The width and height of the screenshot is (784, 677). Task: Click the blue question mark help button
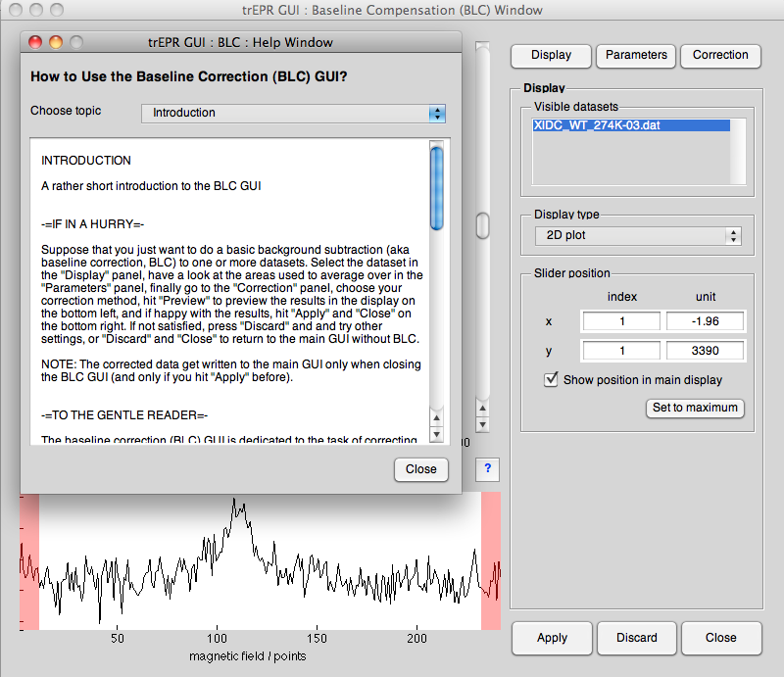[x=487, y=469]
